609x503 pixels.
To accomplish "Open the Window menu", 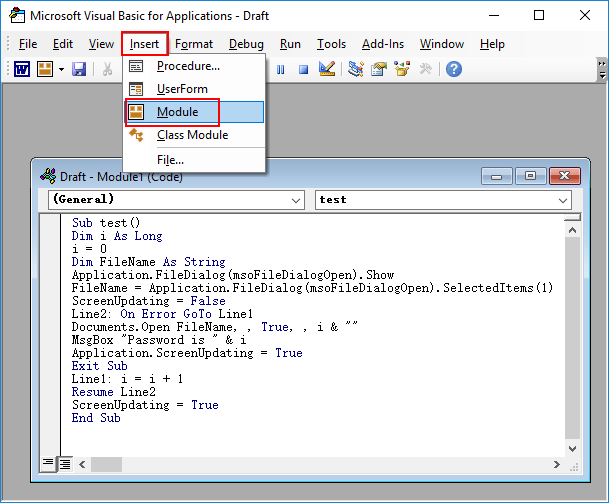I will pos(442,44).
